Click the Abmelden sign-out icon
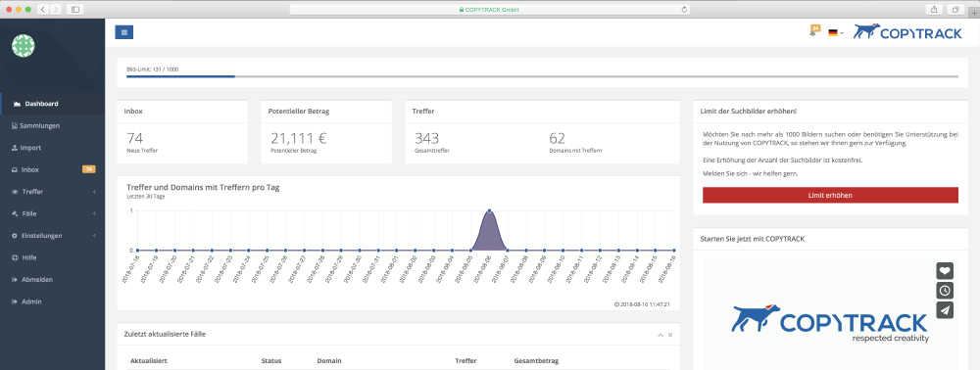Screen dimensions: 980x370 point(15,280)
